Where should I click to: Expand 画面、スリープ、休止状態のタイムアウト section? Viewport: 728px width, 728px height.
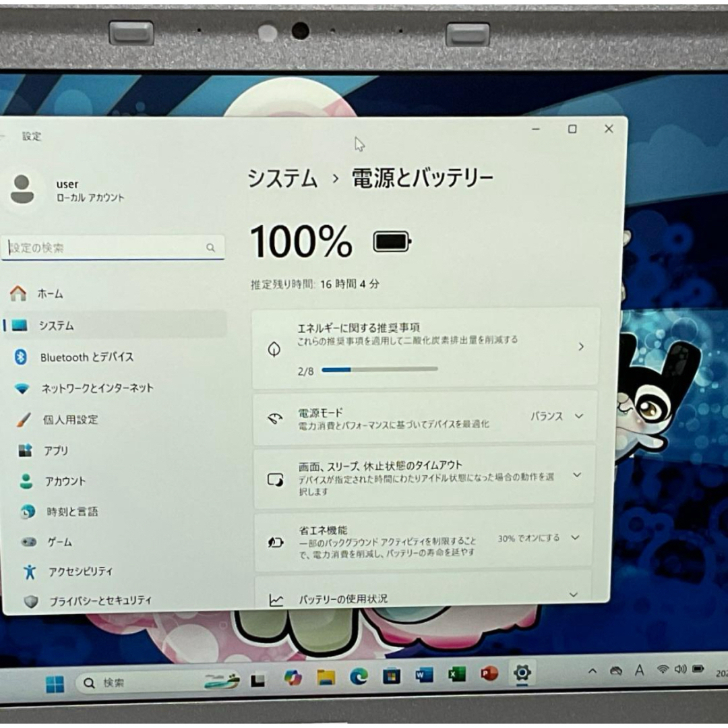(577, 475)
